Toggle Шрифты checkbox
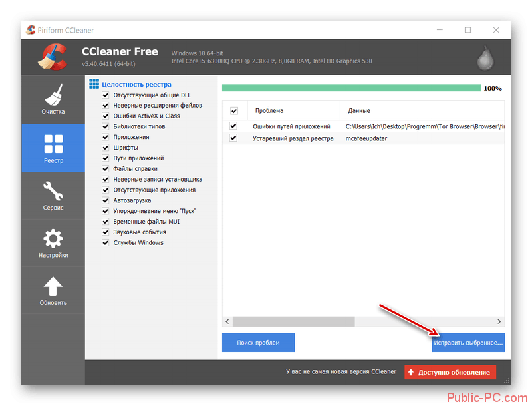The width and height of the screenshot is (532, 406). tap(106, 148)
